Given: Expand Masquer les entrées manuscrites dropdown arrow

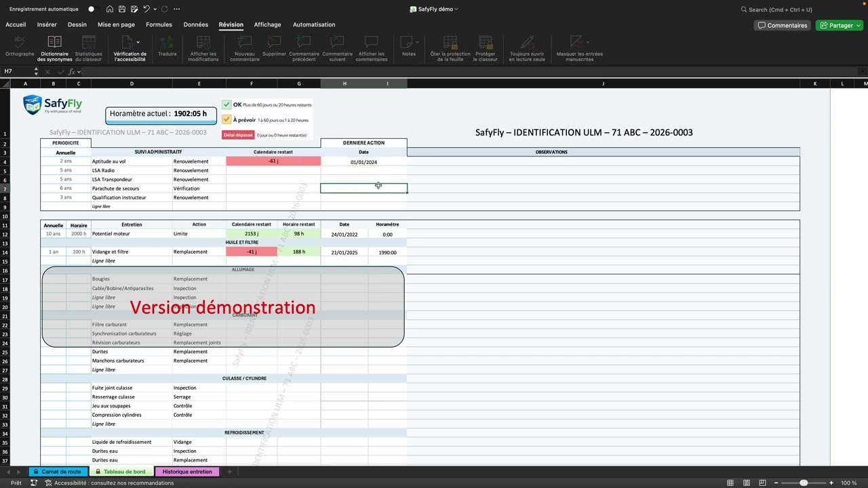Looking at the screenshot, I should [587, 42].
